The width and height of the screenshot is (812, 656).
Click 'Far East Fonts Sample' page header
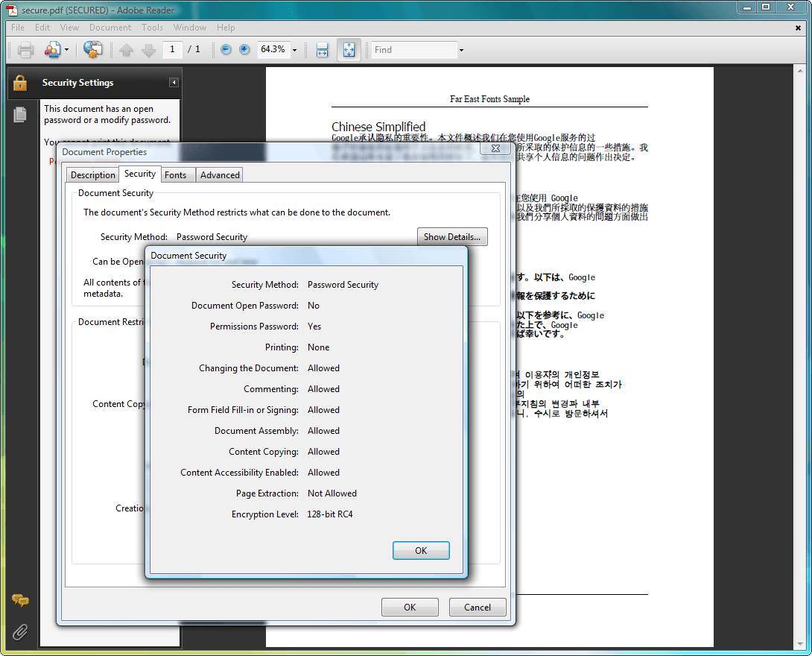pos(489,99)
